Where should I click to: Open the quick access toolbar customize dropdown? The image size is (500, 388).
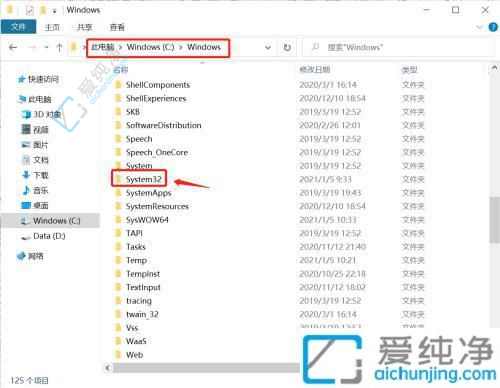(x=54, y=11)
